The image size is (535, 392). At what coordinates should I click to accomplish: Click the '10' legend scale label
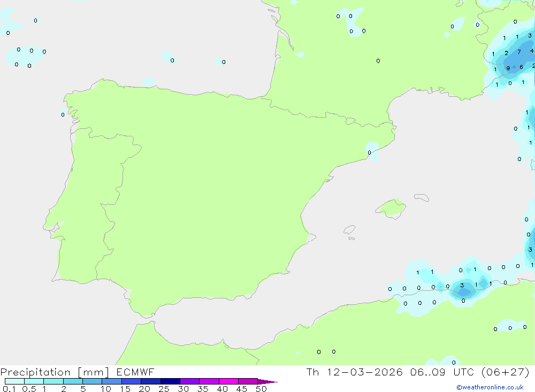[106, 389]
